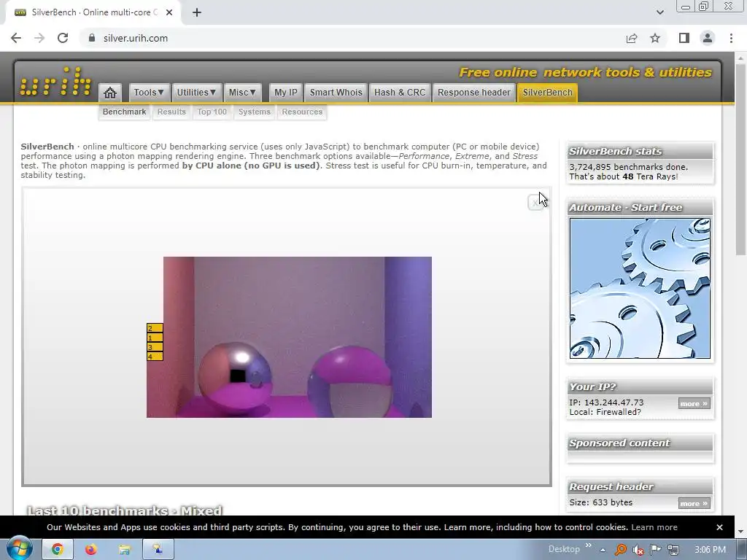Close the SilverBench browser tab
Viewport: 747px width, 560px height.
click(169, 12)
